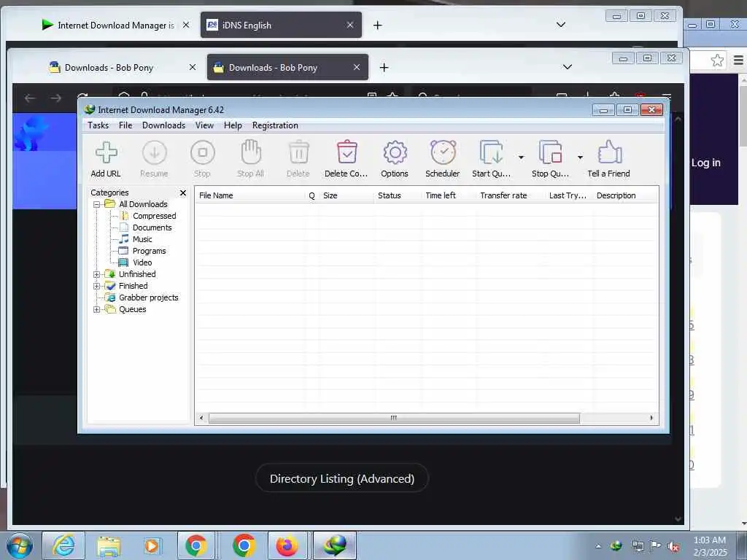Image resolution: width=747 pixels, height=560 pixels.
Task: Click the Stop Queue toolbar icon
Action: coord(550,153)
